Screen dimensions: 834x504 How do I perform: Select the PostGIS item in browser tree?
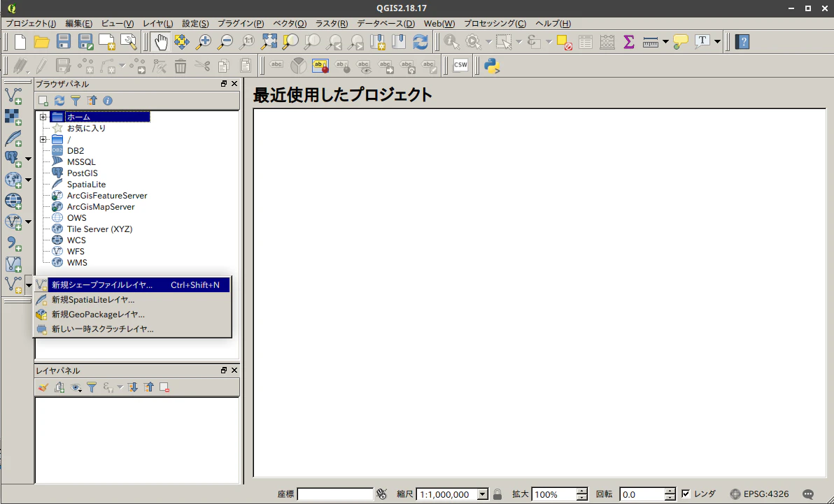coord(83,173)
